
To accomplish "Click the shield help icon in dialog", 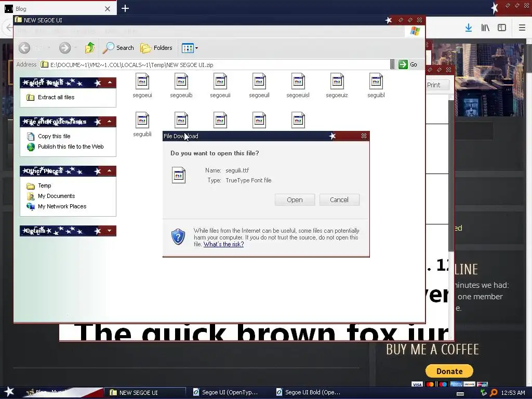I will click(x=178, y=237).
